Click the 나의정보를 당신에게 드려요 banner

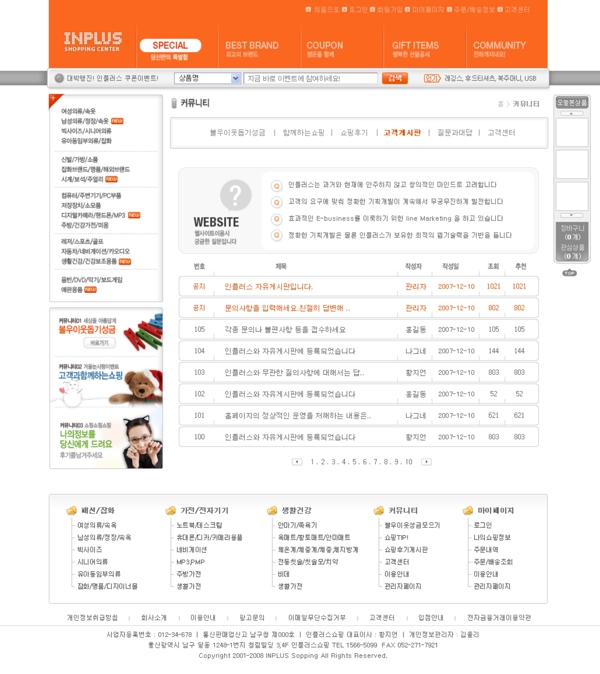[x=106, y=437]
